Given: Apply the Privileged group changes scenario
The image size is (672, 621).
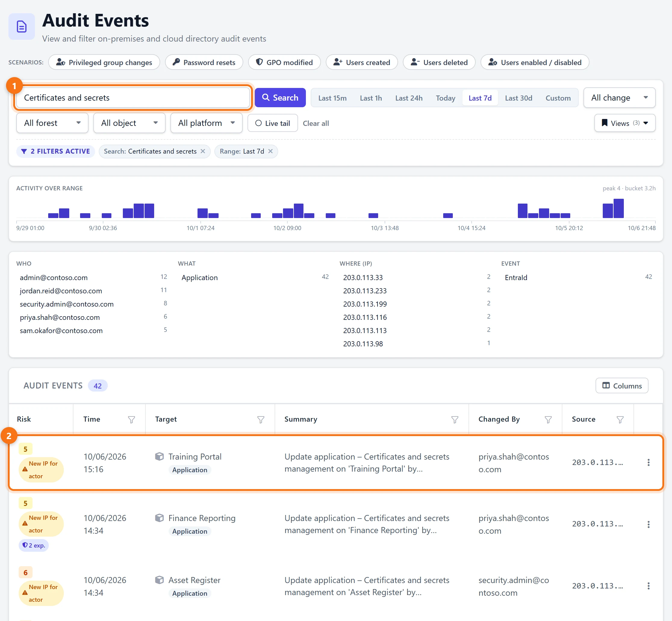Looking at the screenshot, I should (104, 63).
